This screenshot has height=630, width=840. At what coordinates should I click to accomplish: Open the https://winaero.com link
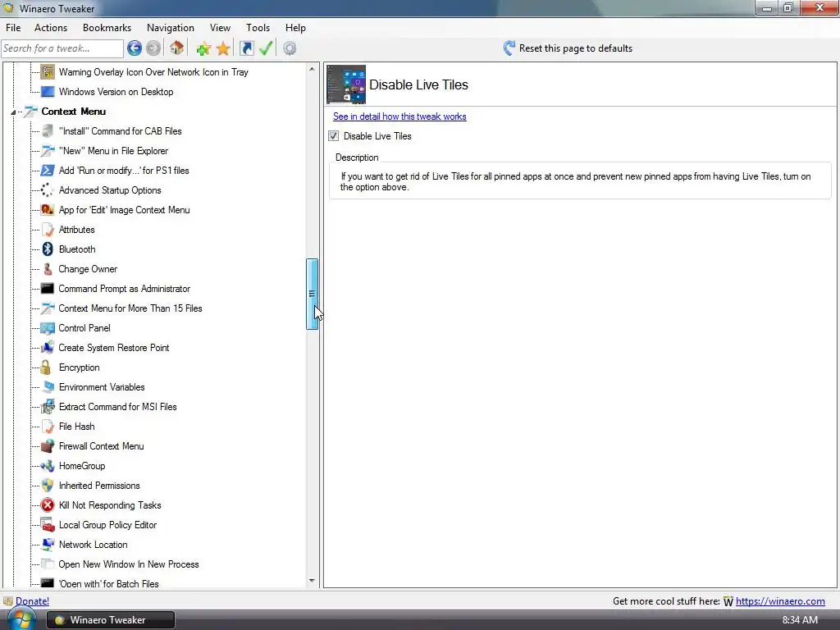click(x=780, y=601)
